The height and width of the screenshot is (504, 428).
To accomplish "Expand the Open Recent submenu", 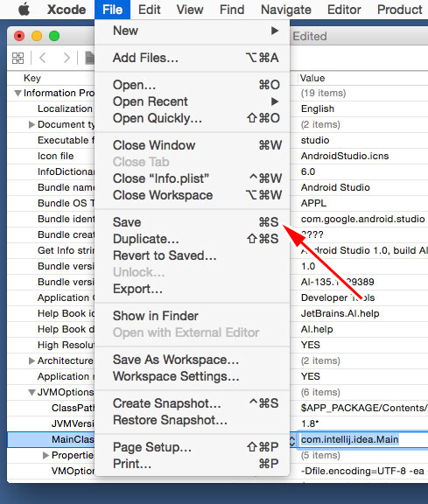I will (193, 101).
